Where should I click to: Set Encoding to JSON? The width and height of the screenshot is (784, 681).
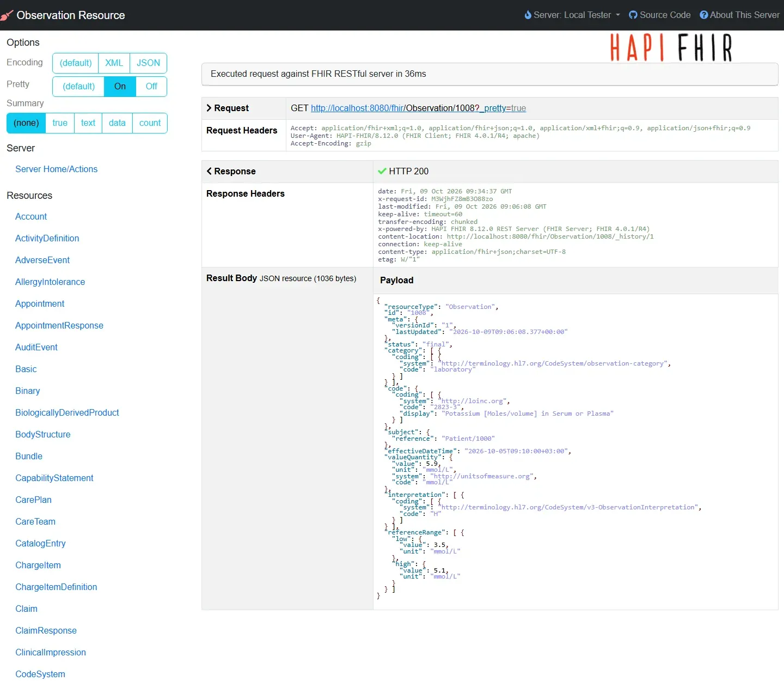[x=148, y=63]
